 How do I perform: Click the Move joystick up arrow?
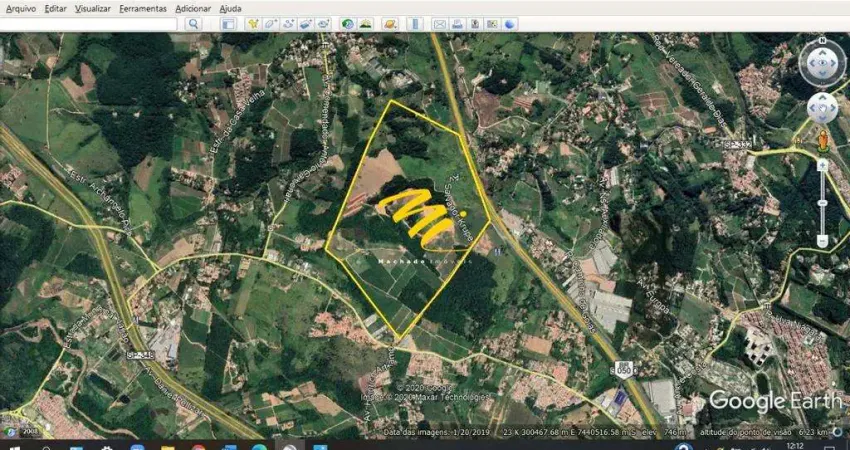[822, 97]
